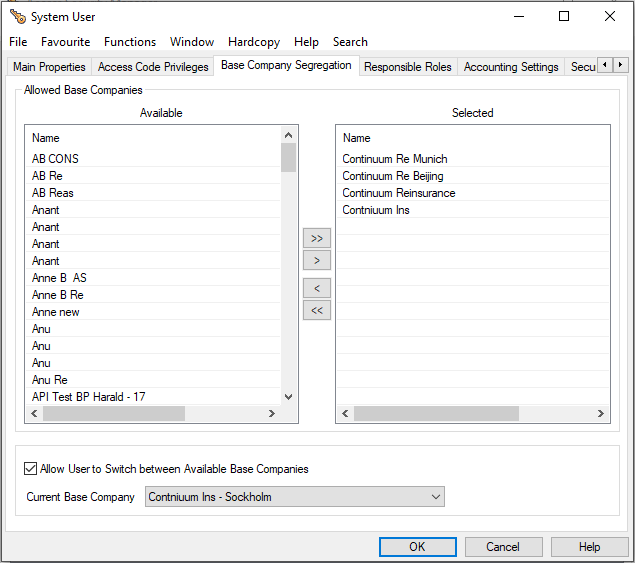635x563 pixels.
Task: Select Continuum Re Munich in Selected list
Action: (395, 159)
